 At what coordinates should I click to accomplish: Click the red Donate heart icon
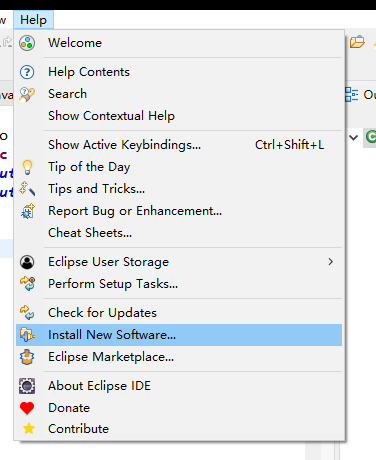(27, 408)
